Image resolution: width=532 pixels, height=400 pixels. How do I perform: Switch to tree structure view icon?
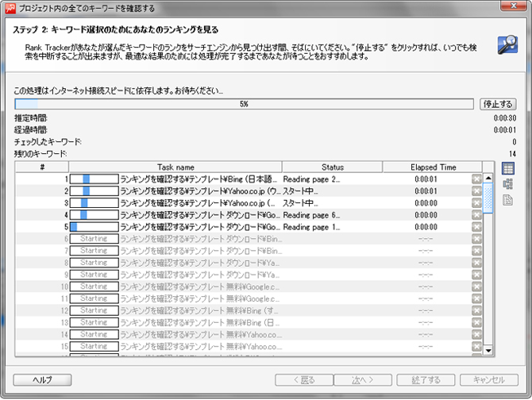(x=508, y=184)
